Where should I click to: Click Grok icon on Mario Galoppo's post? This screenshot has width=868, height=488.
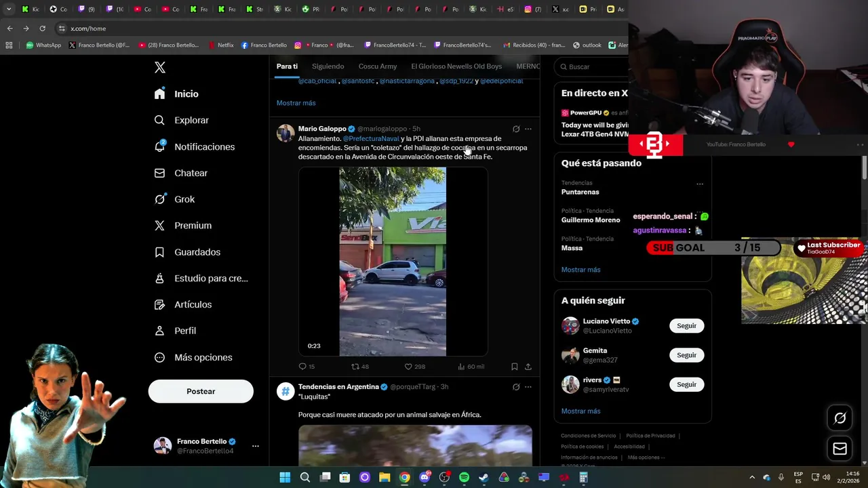516,129
